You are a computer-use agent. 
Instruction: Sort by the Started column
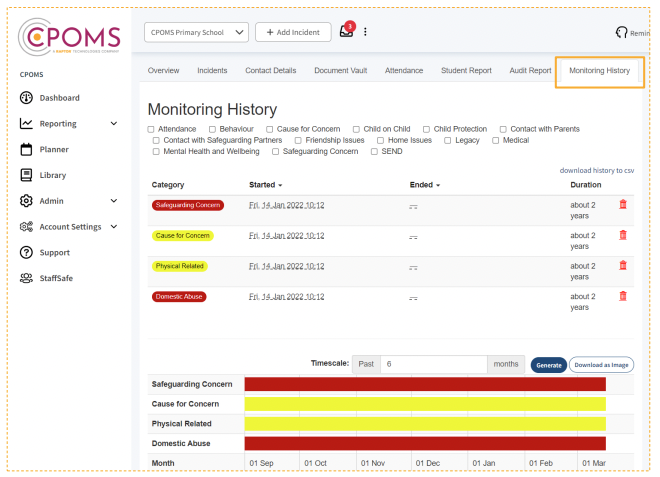[266, 185]
